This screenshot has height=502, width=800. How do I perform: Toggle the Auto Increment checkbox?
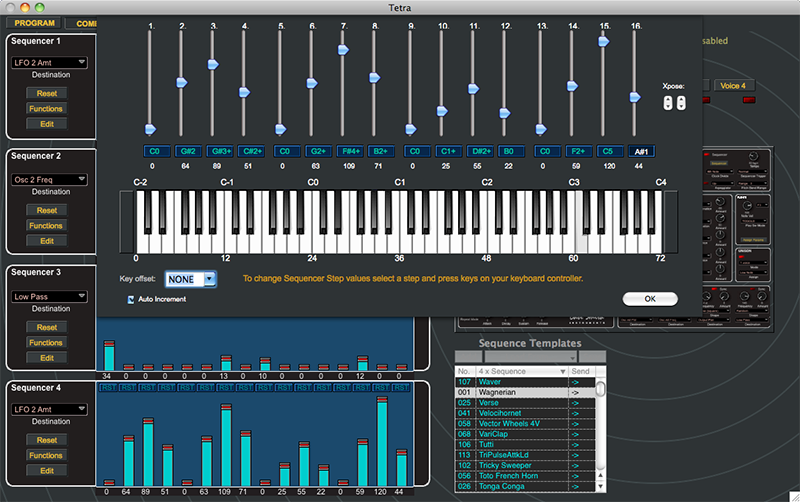click(131, 299)
